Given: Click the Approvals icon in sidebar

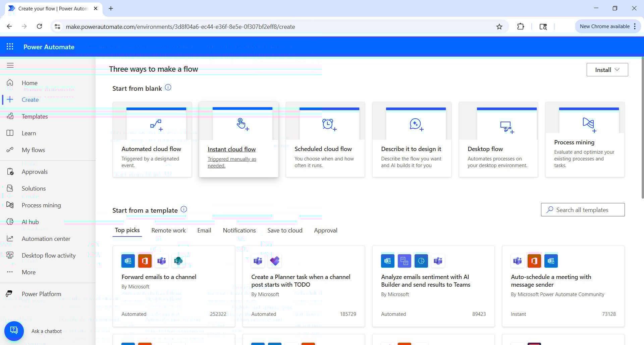Looking at the screenshot, I should 10,171.
